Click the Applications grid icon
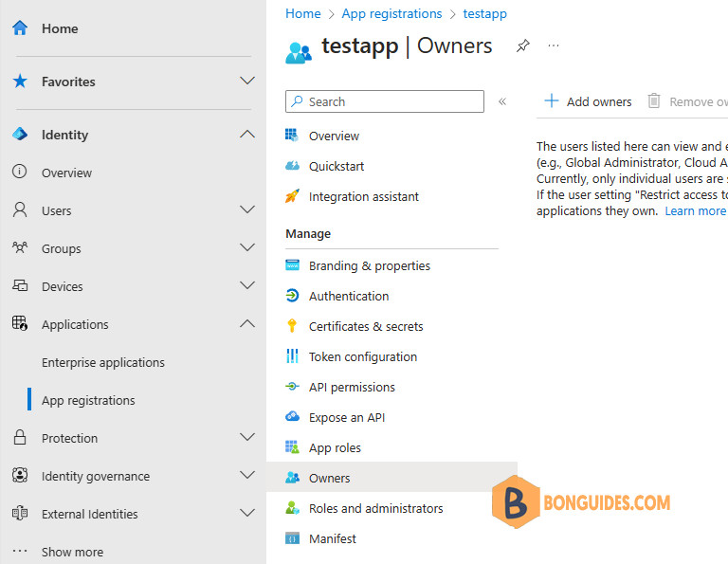728x564 pixels. pos(20,323)
